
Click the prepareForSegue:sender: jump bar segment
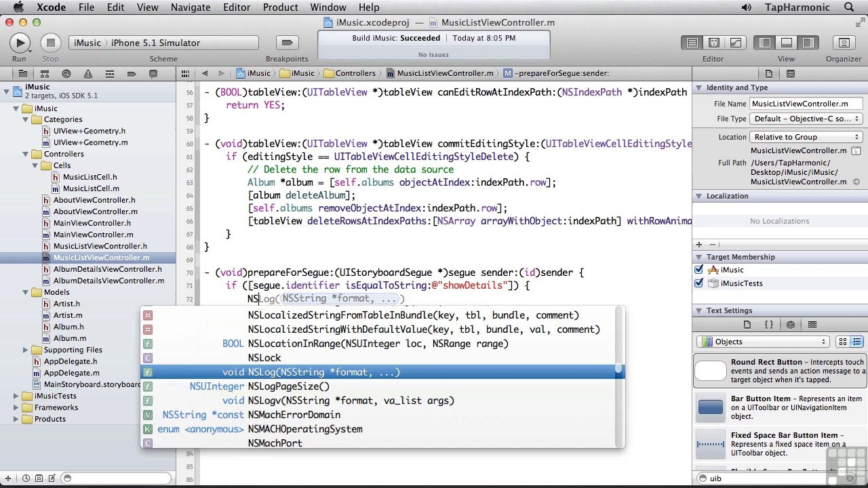(x=556, y=73)
